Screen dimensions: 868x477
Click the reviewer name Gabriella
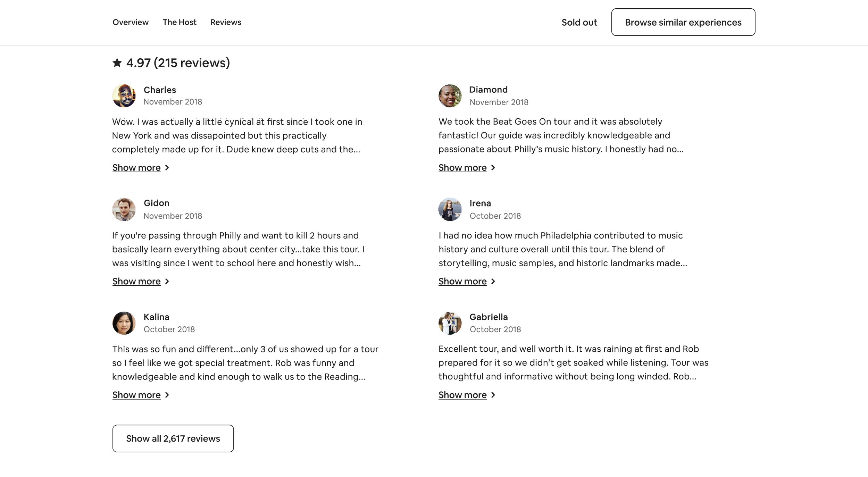(x=489, y=317)
